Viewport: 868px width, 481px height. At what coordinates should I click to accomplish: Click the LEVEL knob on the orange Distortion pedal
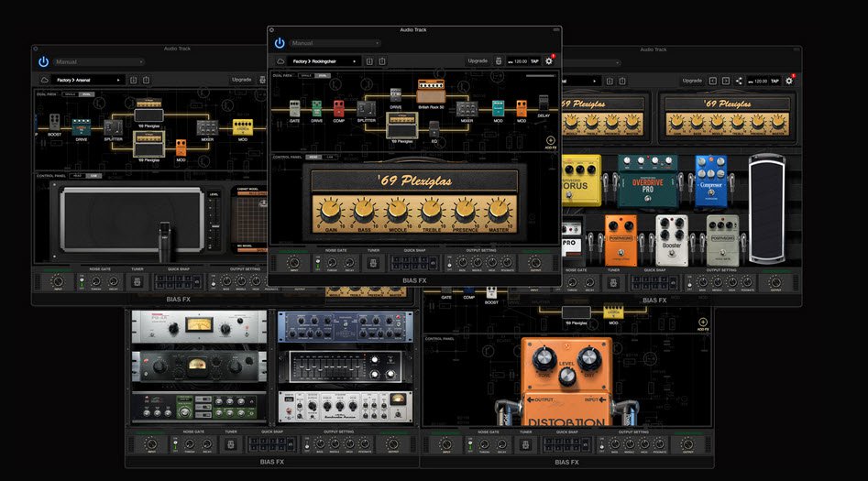pos(566,377)
